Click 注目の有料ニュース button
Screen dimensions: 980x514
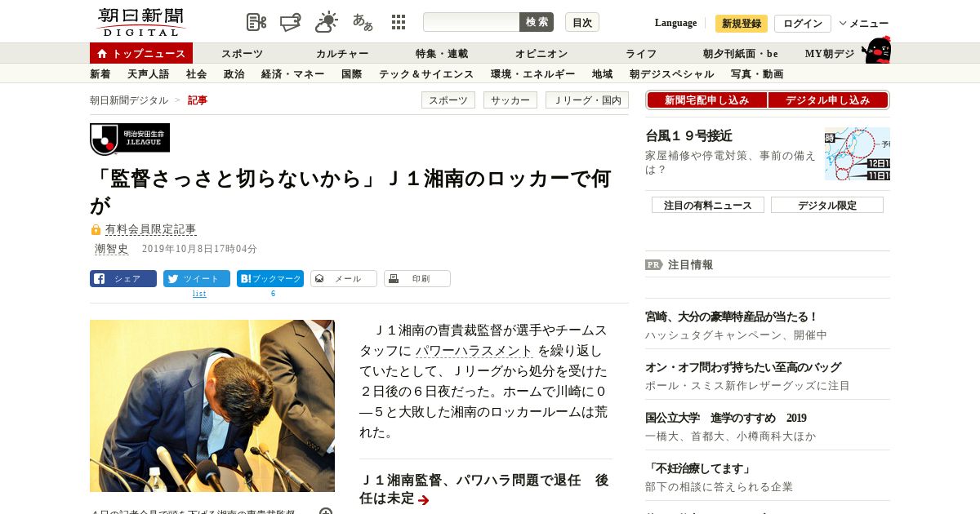click(708, 205)
